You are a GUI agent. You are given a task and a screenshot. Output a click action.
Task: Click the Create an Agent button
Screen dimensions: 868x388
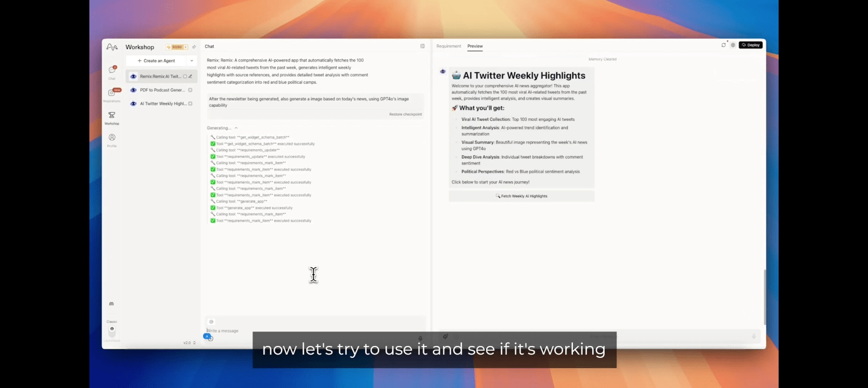(156, 61)
